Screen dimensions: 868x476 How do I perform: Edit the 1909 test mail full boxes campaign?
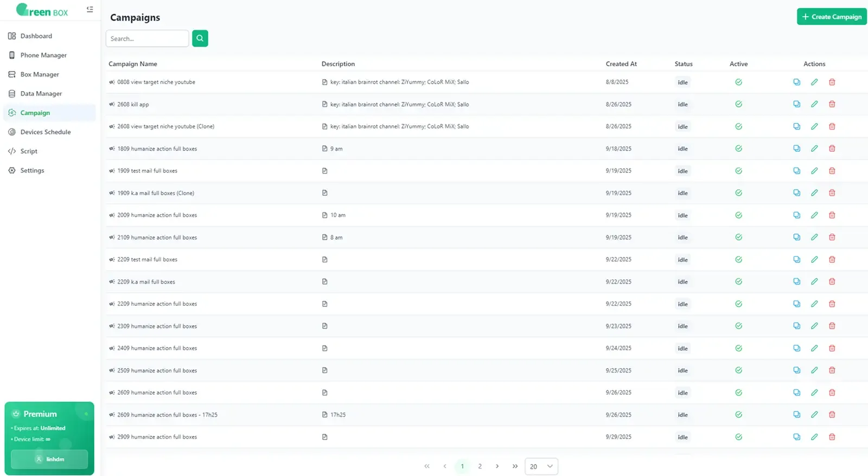pos(814,171)
